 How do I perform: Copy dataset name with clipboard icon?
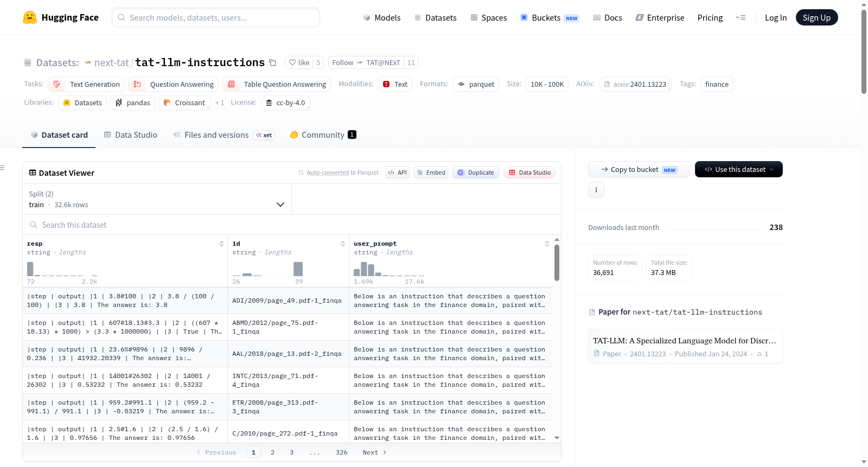[x=272, y=62]
